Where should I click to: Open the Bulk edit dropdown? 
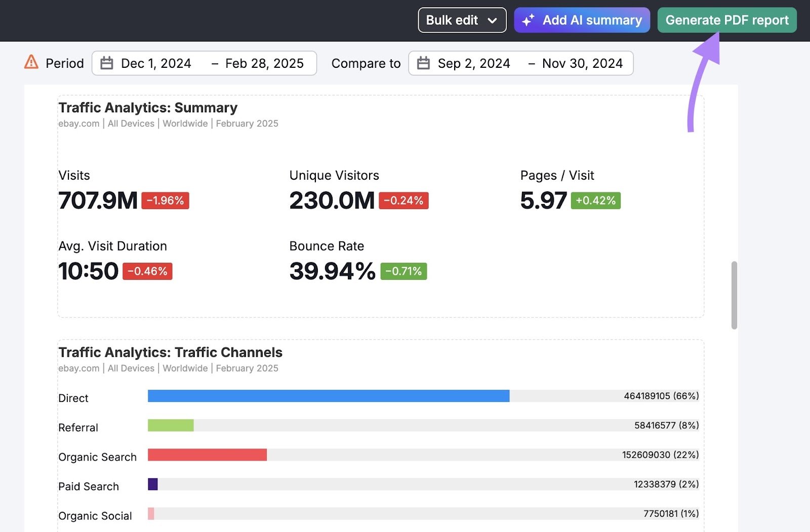point(462,20)
